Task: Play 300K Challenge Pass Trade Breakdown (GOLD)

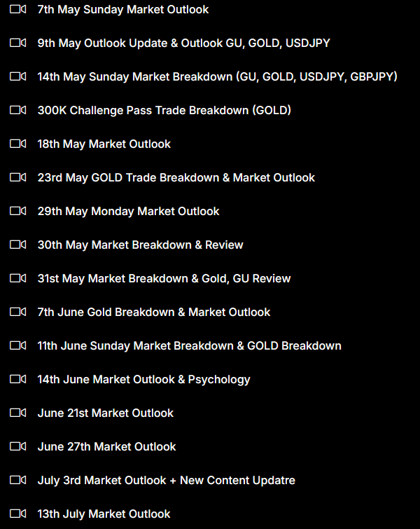Action: click(164, 111)
